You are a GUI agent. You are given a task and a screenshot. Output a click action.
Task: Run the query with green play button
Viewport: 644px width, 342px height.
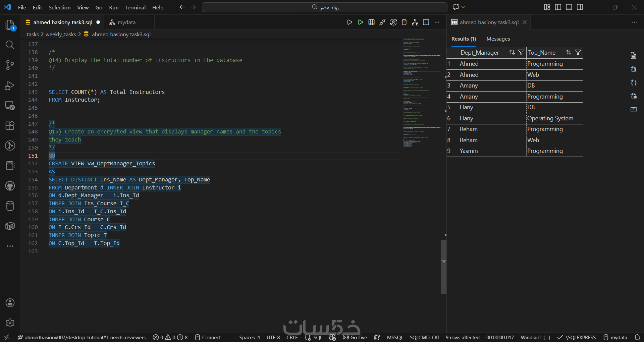coord(361,22)
